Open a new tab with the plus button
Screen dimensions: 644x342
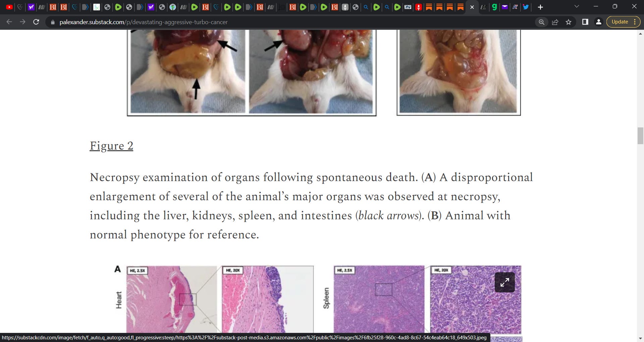pos(541,7)
